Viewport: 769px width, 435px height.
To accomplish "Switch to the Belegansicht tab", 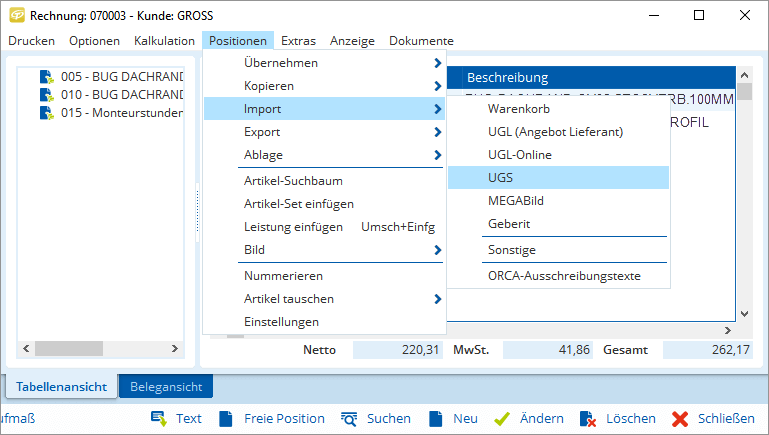I will [x=165, y=387].
